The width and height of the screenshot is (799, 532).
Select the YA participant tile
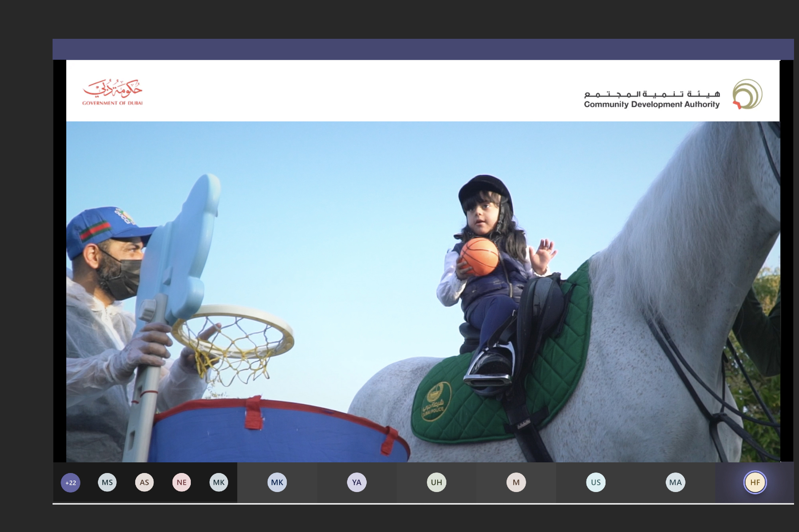point(356,483)
